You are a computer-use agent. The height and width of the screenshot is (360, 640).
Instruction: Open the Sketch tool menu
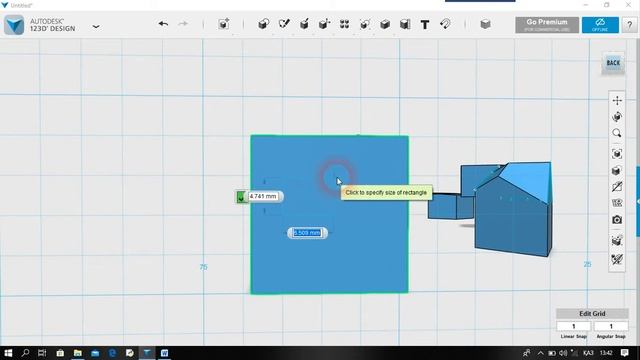pyautogui.click(x=284, y=24)
